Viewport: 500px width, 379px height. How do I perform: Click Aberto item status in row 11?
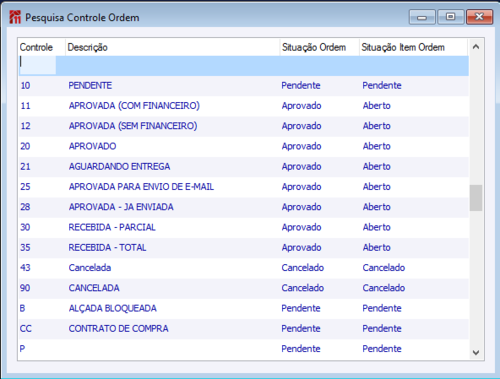point(377,106)
